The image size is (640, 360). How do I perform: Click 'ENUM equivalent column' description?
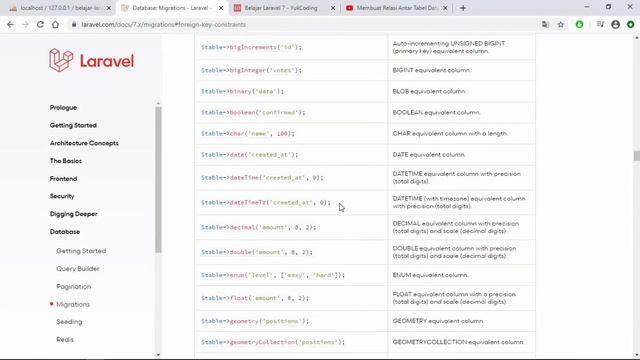[431, 275]
